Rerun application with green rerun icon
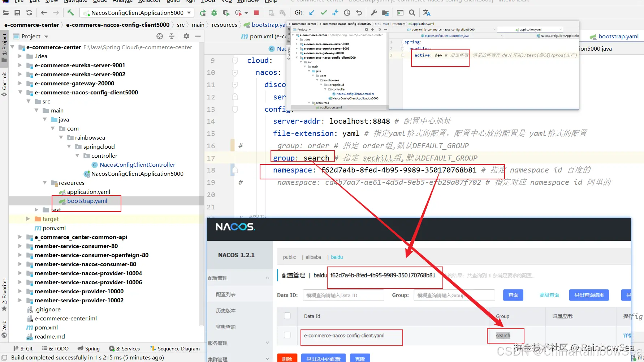This screenshot has width=644, height=362. [203, 13]
